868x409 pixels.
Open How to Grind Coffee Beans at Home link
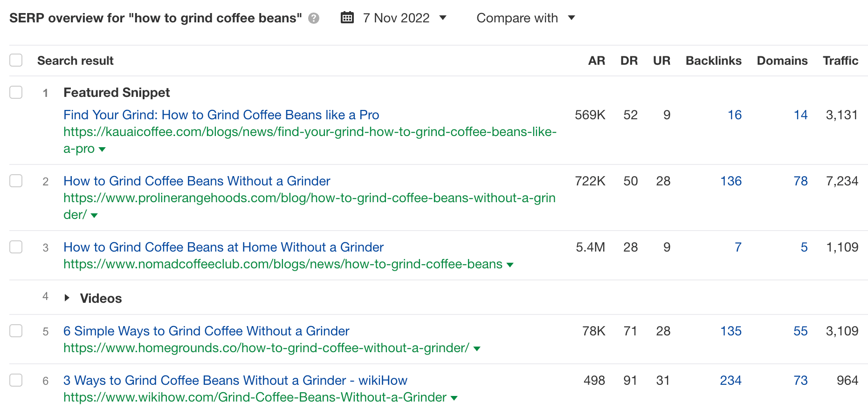coord(223,247)
